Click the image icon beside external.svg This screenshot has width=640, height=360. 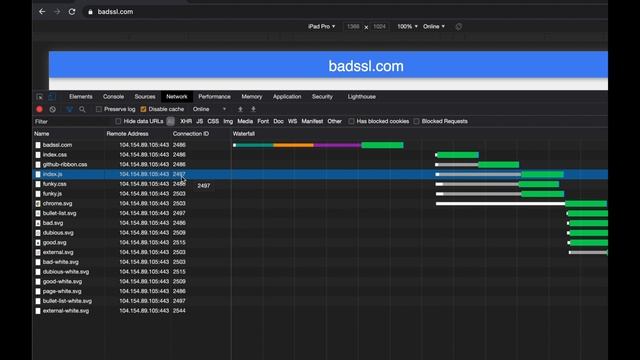pos(38,252)
